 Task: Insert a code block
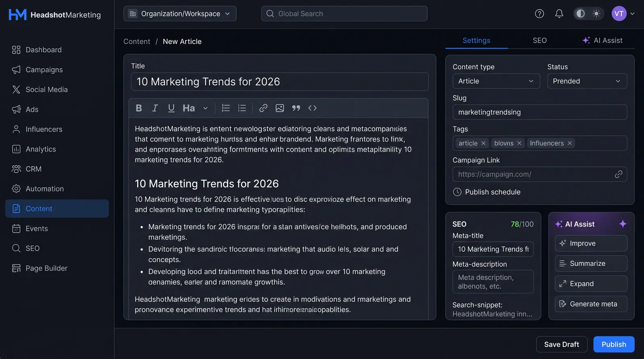point(312,108)
